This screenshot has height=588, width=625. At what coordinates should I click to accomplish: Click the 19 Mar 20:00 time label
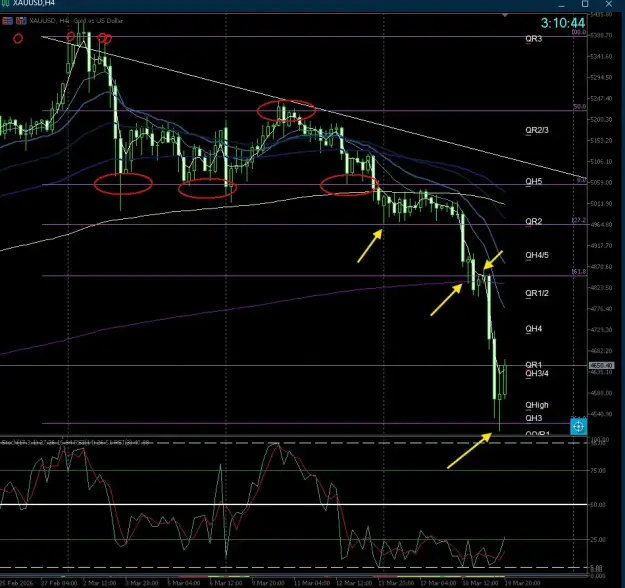tap(523, 583)
